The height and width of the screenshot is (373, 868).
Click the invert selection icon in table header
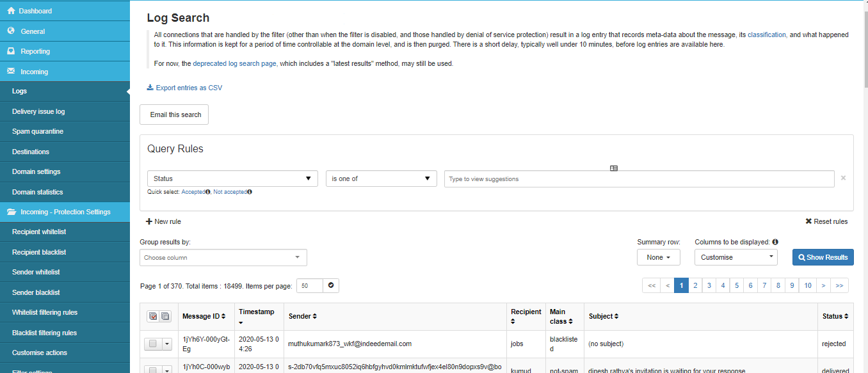pyautogui.click(x=164, y=316)
